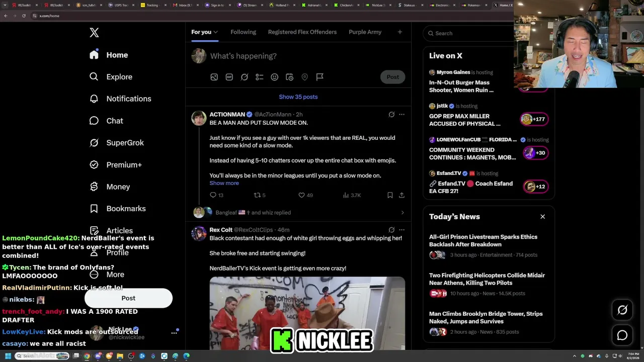Join LONEWOLFanCUB's live with +30 listeners

[x=536, y=153]
